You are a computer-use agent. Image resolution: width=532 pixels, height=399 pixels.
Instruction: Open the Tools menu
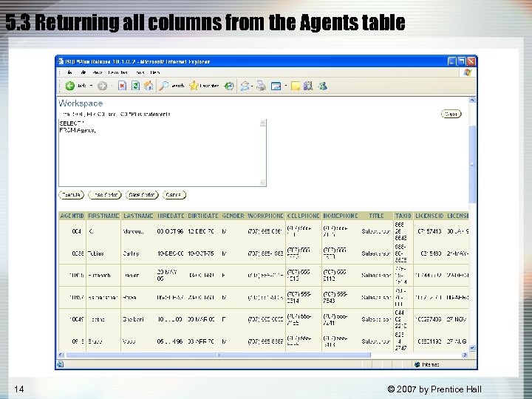140,72
